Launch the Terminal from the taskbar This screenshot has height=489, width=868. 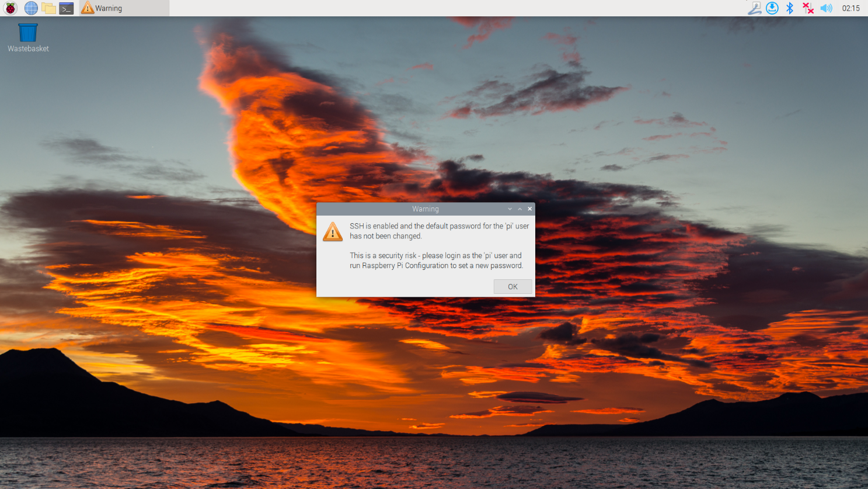[x=67, y=8]
